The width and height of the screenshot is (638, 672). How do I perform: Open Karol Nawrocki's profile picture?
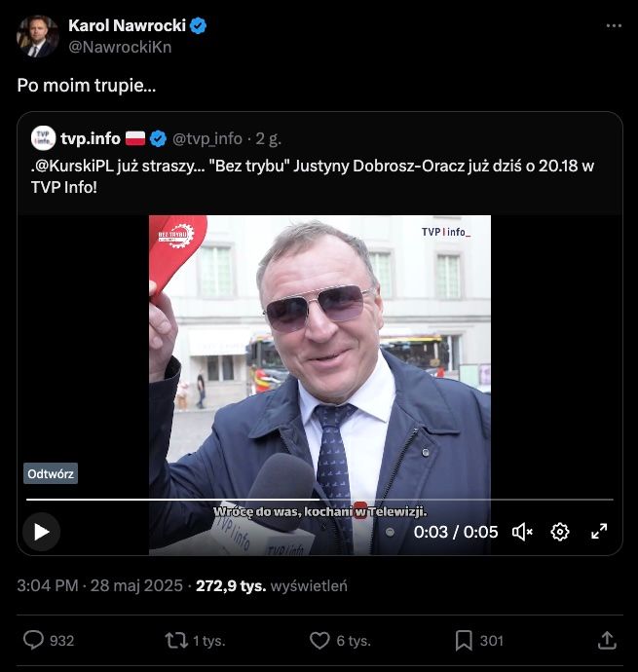click(37, 36)
